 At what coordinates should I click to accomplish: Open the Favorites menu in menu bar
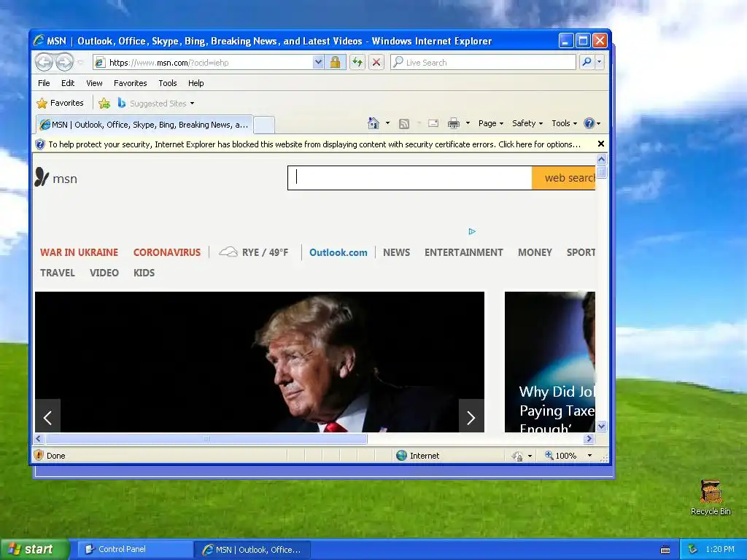click(x=130, y=83)
